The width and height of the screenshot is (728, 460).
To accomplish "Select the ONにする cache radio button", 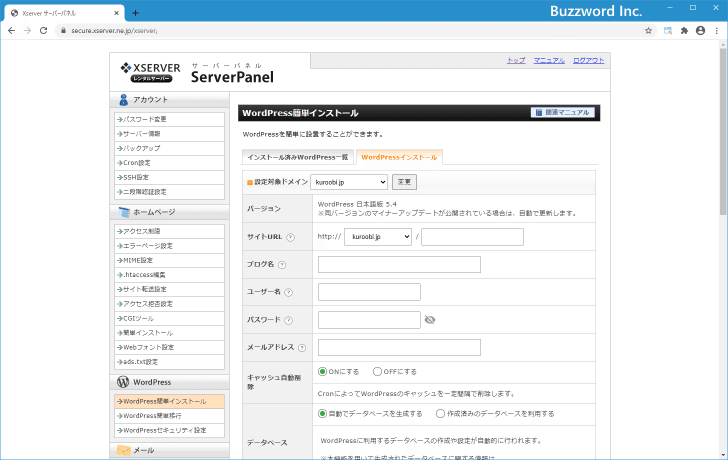I will pyautogui.click(x=322, y=371).
